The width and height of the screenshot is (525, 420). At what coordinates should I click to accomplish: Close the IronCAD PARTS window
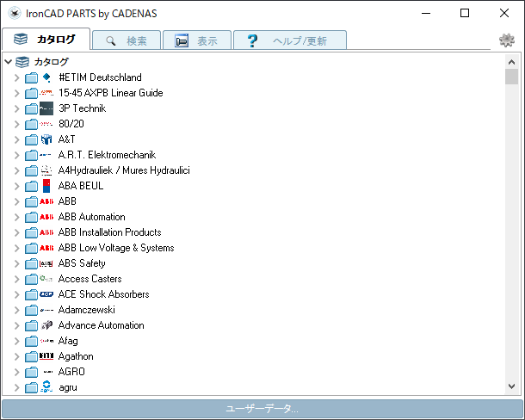(503, 13)
